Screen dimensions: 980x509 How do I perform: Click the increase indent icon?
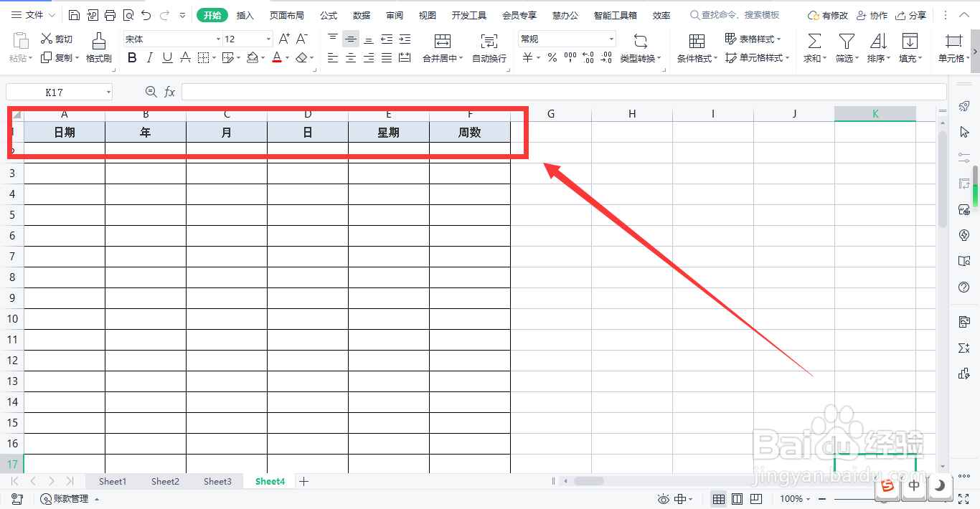405,39
